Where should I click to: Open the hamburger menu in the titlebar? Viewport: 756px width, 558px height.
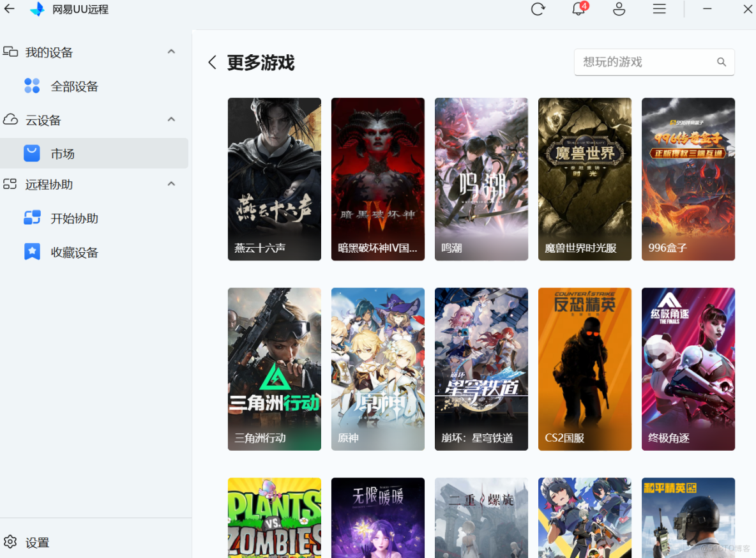pyautogui.click(x=660, y=10)
